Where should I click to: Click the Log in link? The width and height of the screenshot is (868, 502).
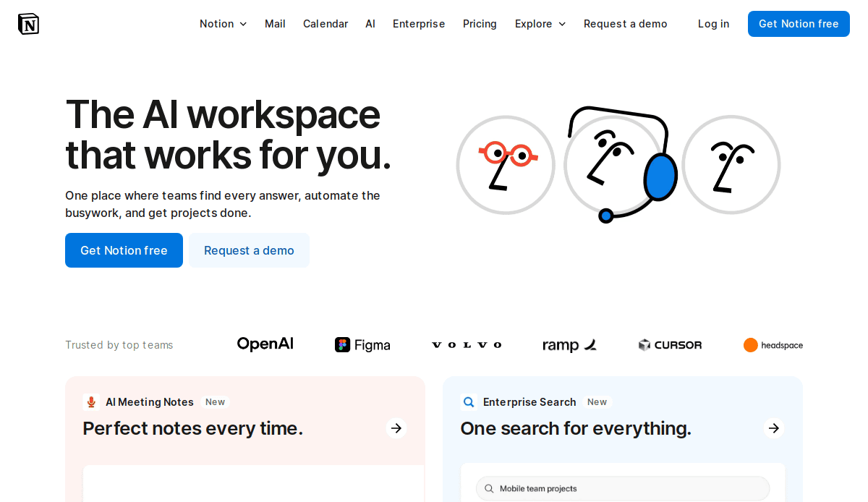point(713,23)
